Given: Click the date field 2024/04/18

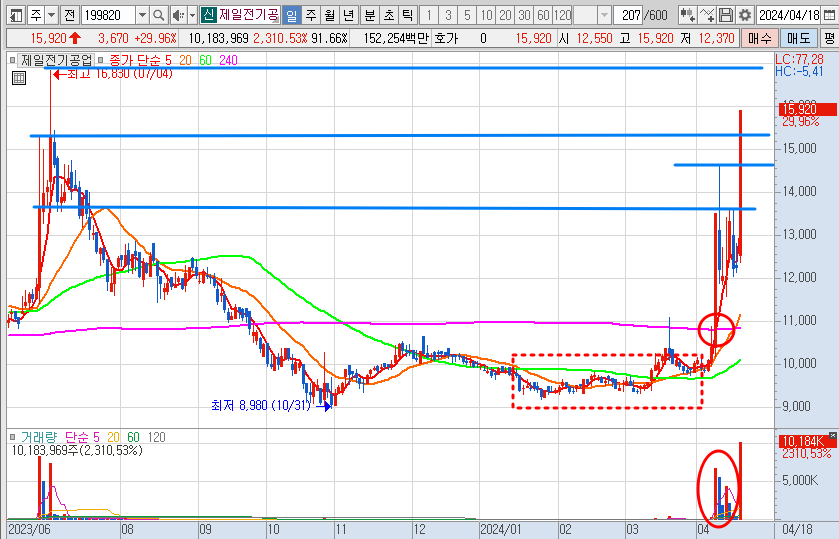Looking at the screenshot, I should click(789, 15).
